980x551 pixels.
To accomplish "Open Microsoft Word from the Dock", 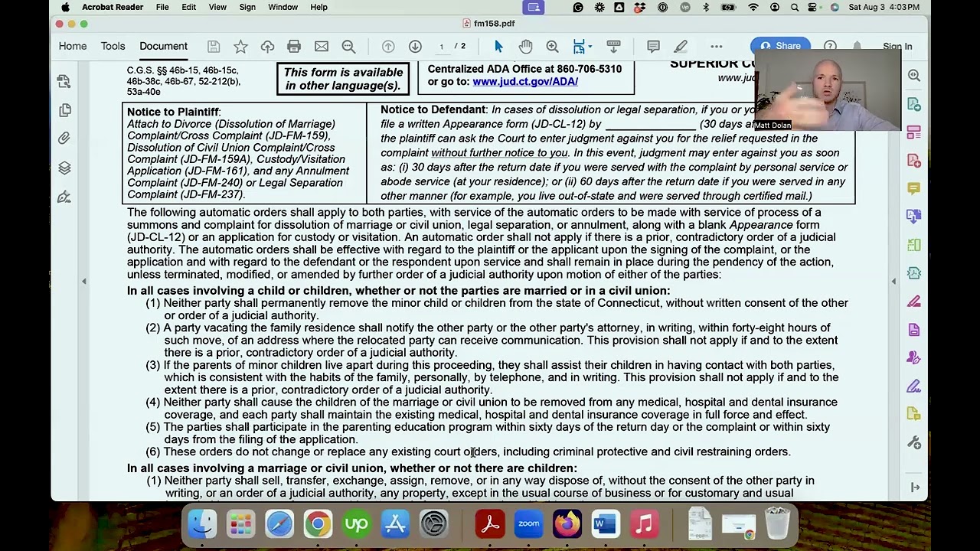I will pos(606,524).
